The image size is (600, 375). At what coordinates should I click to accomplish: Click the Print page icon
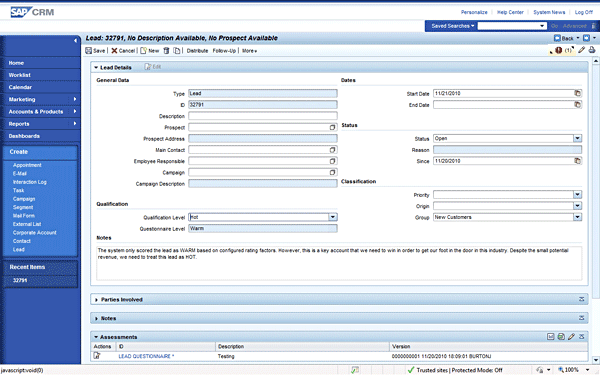(592, 50)
